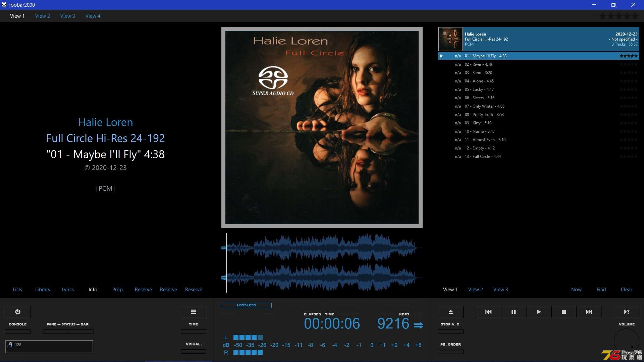Toggle the STATUS BAR switch bar
This screenshot has width=644, height=362.
(x=81, y=331)
